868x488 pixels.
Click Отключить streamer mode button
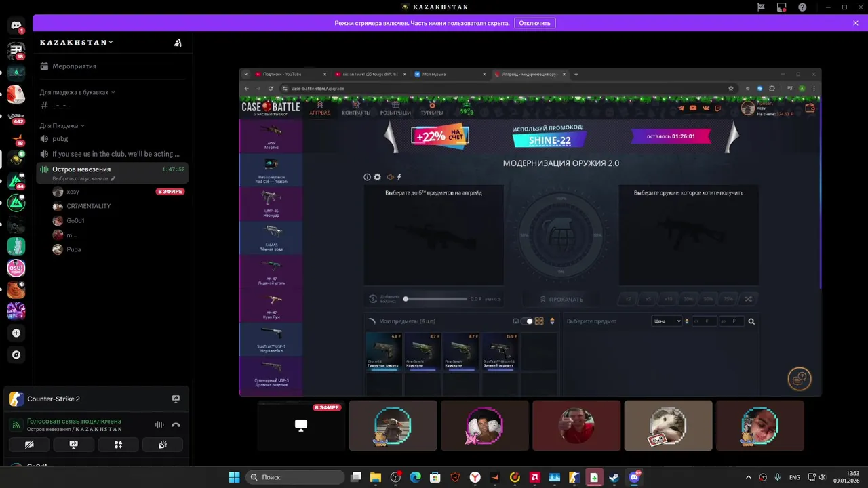point(534,23)
